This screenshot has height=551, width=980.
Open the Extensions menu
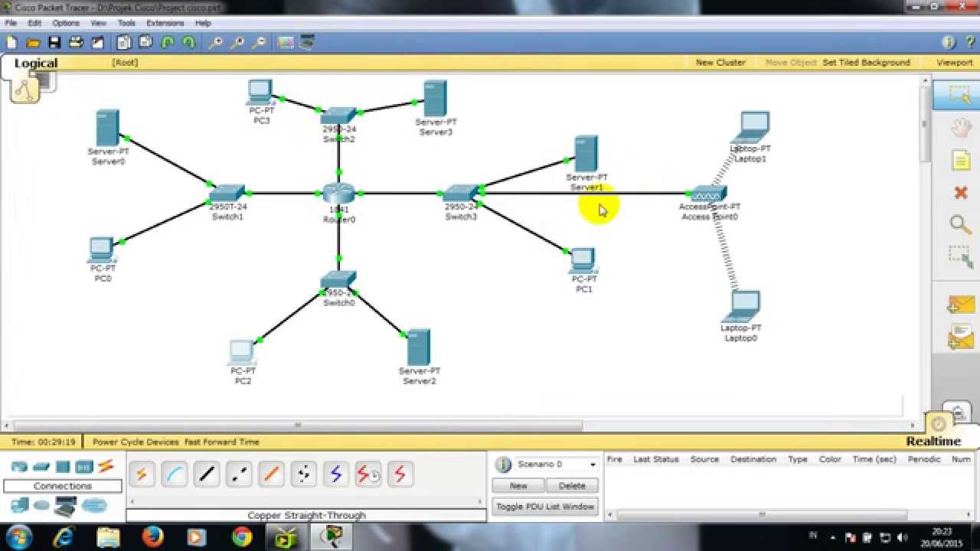165,23
